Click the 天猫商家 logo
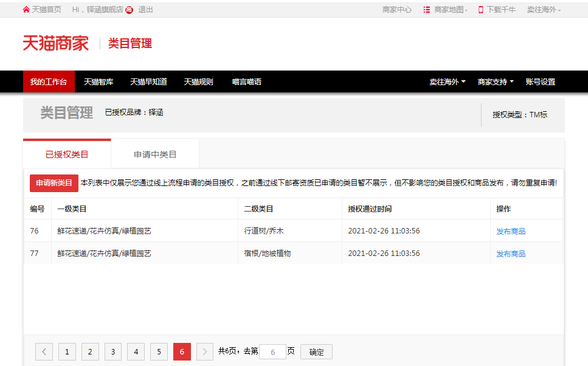588x366 pixels. 56,43
